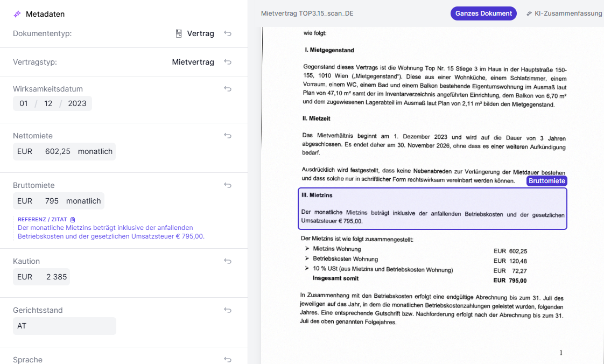Revert Nettomiete using its undo arrow
Viewport: 604px width, 364px height.
[228, 136]
